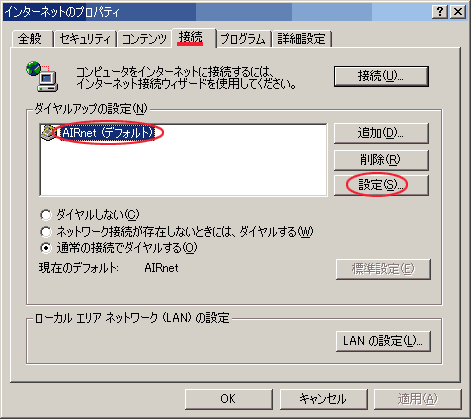This screenshot has width=471, height=420.
Task: Confirm with the OK button
Action: click(229, 399)
